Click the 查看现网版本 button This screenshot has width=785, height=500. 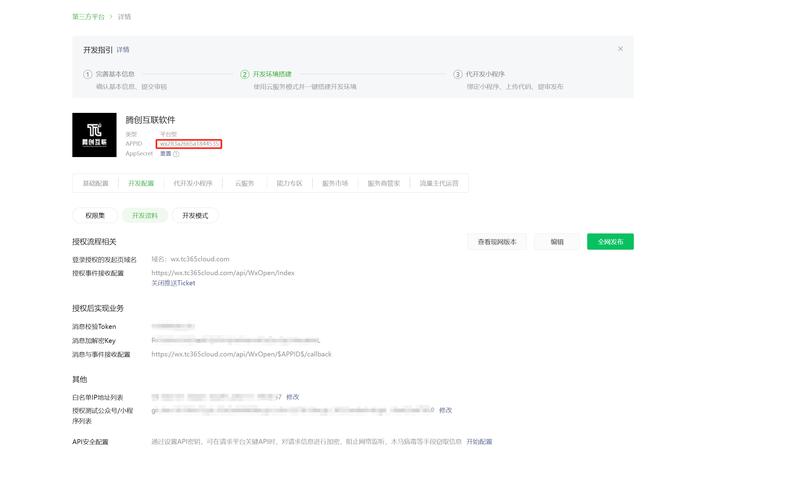497,242
